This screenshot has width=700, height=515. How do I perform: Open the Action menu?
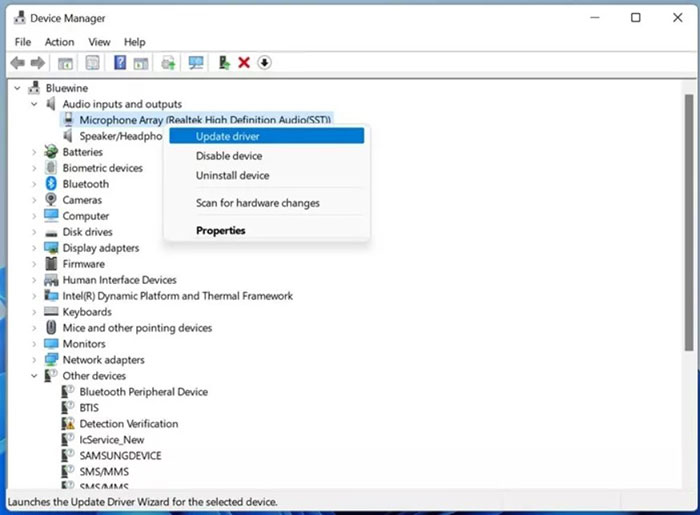click(x=59, y=42)
